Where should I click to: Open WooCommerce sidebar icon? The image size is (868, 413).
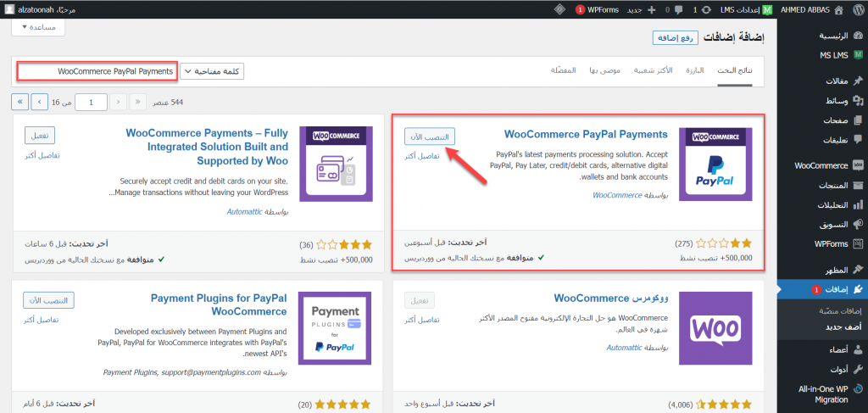(x=858, y=165)
